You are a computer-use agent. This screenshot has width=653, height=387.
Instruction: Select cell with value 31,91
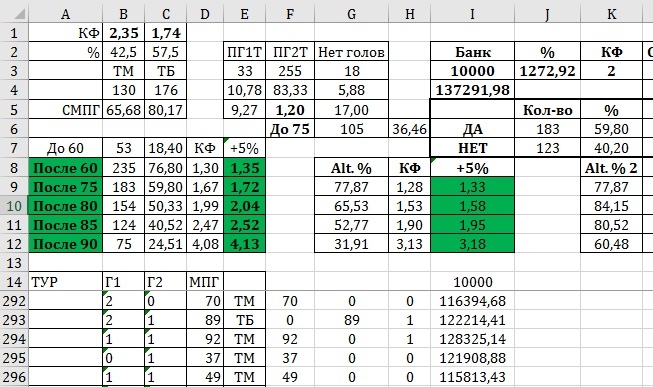[351, 244]
